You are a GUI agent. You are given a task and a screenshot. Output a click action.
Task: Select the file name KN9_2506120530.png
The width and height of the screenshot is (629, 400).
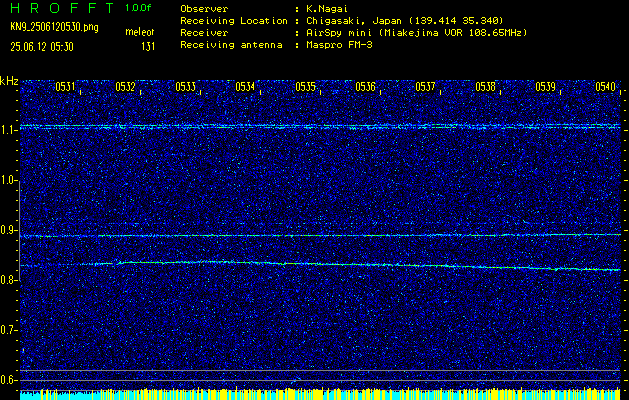pos(54,27)
